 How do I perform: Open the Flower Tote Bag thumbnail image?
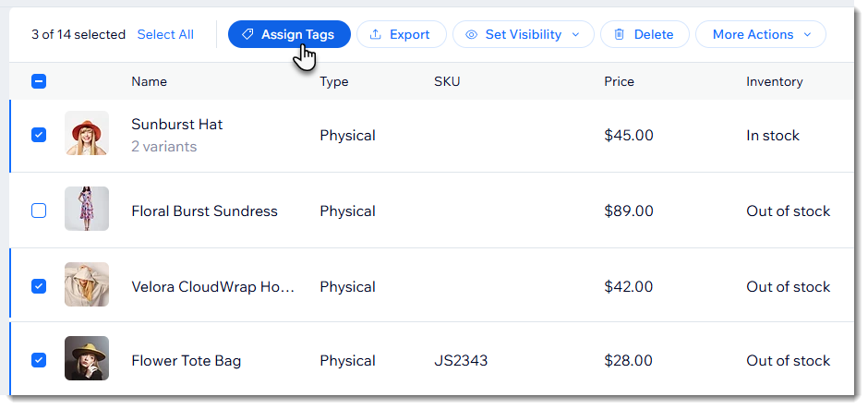coord(87,358)
